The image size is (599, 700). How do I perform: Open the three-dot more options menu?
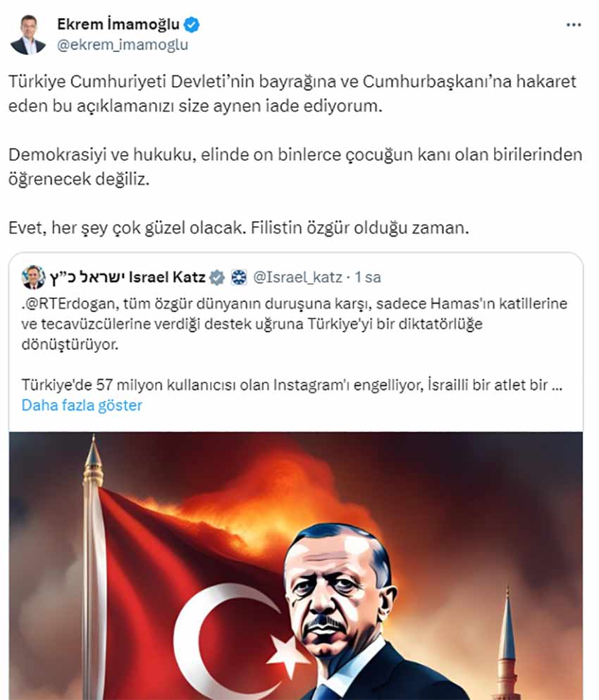click(574, 25)
